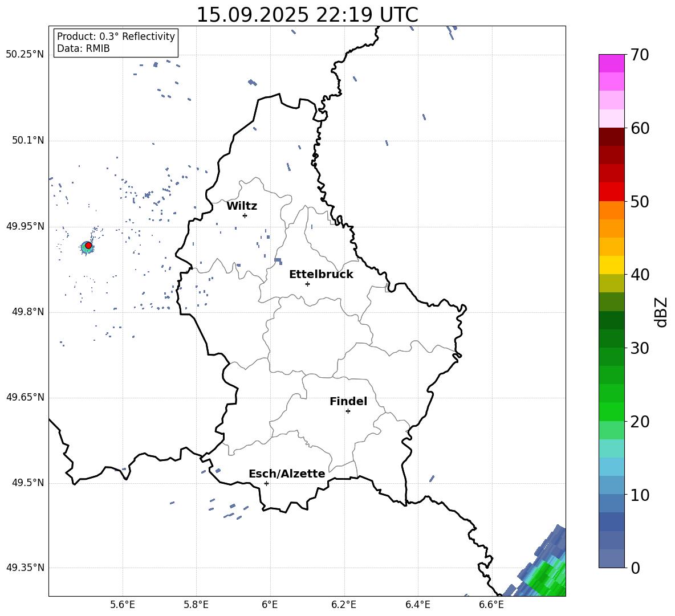Viewport: 675px width, 616px height.
Task: Click the colorbar tick label 0
Action: click(635, 568)
